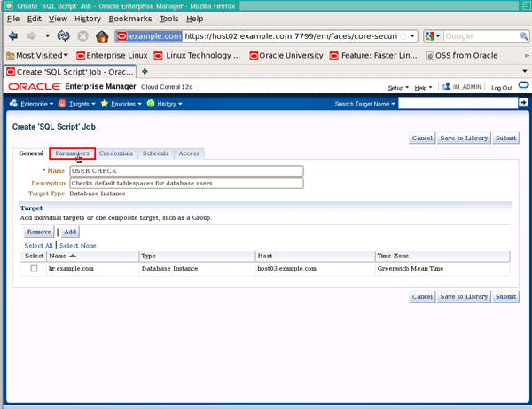Click the Google search magnifier icon
Screen dimensions: 532x409
(523, 36)
